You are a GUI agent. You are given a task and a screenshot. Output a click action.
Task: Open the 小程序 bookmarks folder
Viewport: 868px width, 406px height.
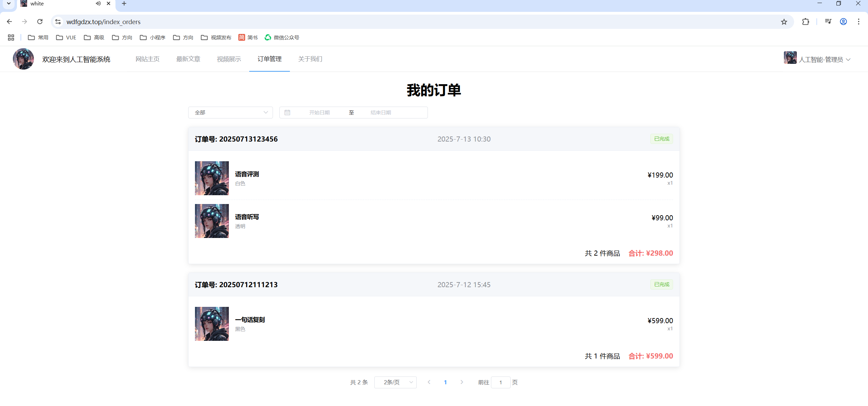(x=153, y=37)
